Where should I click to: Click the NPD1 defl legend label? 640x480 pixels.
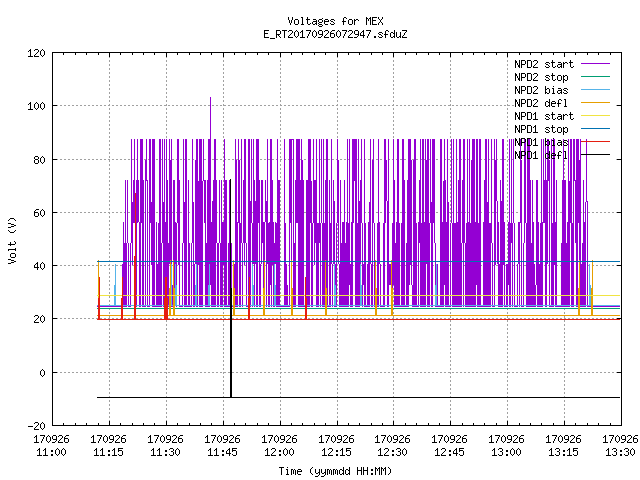(541, 156)
